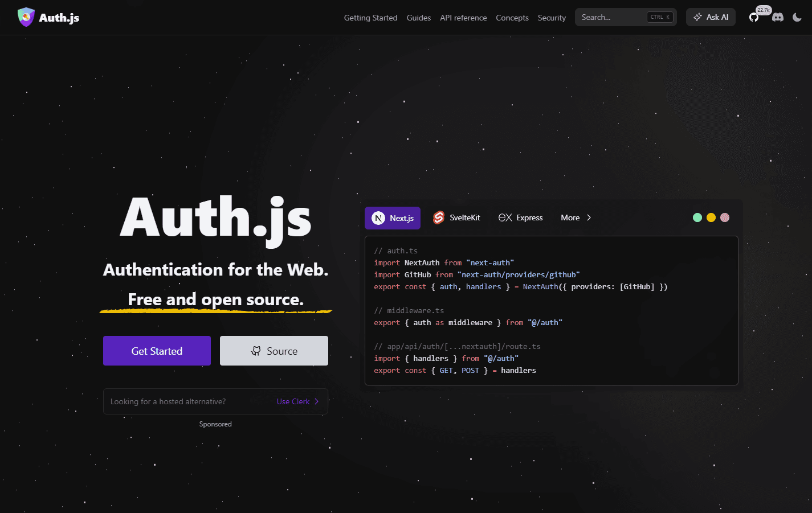Image resolution: width=812 pixels, height=513 pixels.
Task: Click the chevron next to Use Clerk
Action: pos(317,402)
